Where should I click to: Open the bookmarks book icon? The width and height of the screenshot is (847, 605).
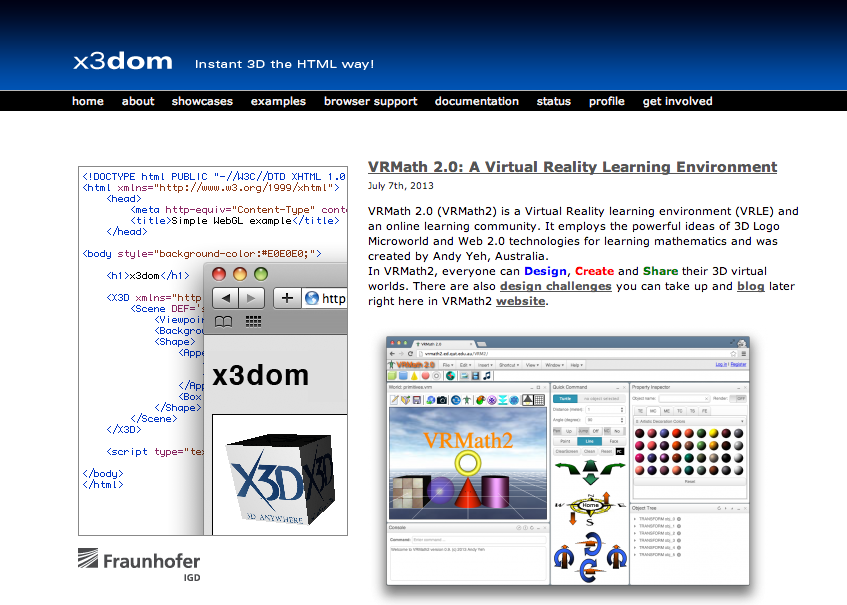[224, 322]
